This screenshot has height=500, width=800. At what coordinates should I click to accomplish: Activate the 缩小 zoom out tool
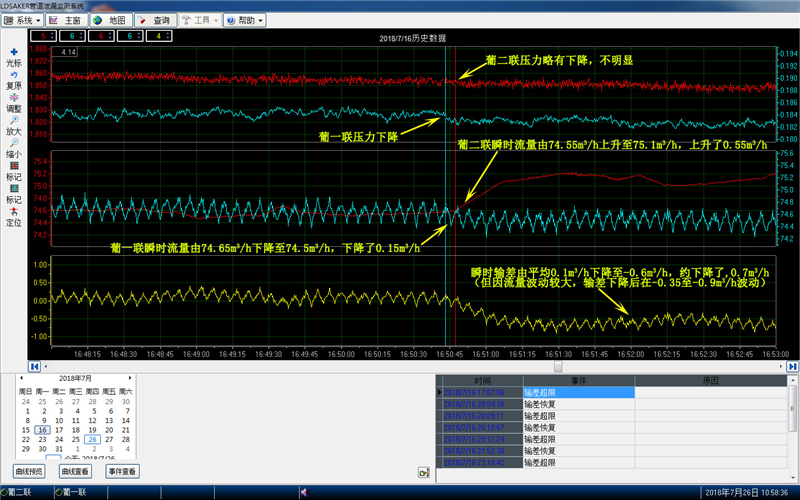tap(14, 148)
